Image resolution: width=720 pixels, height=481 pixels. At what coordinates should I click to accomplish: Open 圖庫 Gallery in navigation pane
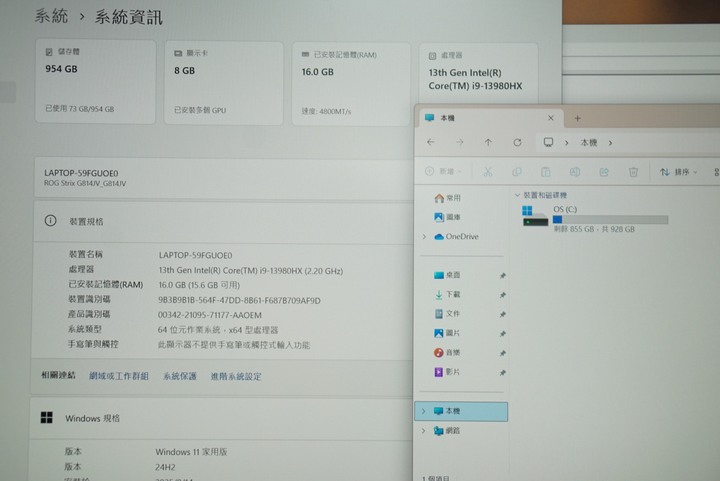(447, 217)
